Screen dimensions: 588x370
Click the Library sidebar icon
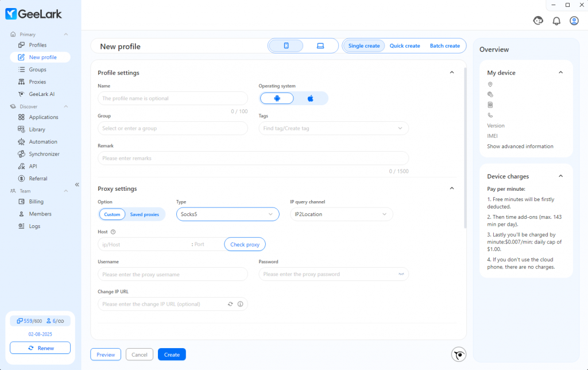coord(21,129)
